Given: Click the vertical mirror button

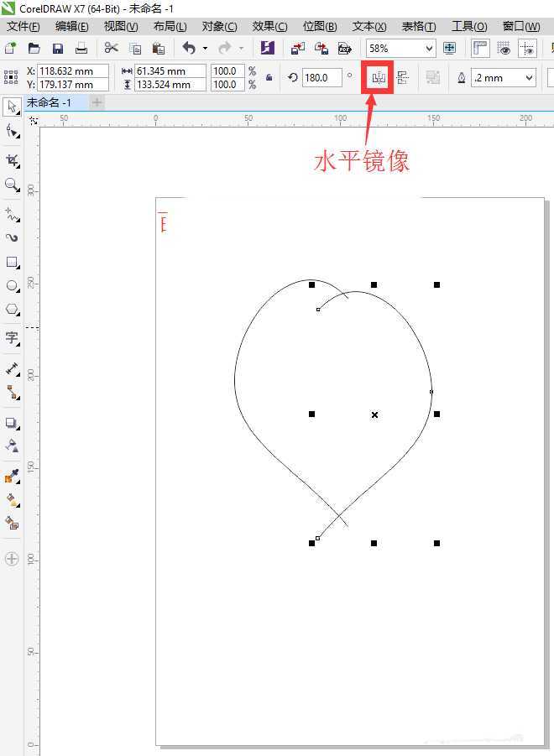Looking at the screenshot, I should [x=402, y=78].
